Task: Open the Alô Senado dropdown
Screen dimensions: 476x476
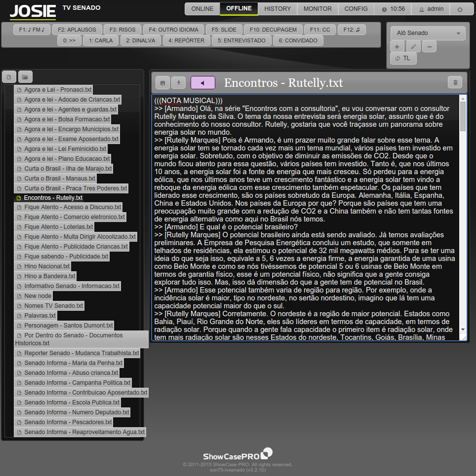Action: [x=428, y=33]
